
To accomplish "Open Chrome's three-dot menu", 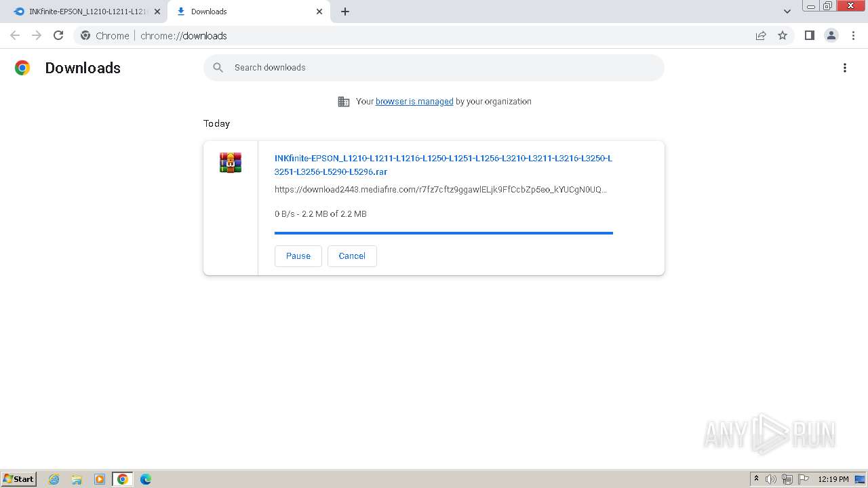I will coord(853,36).
